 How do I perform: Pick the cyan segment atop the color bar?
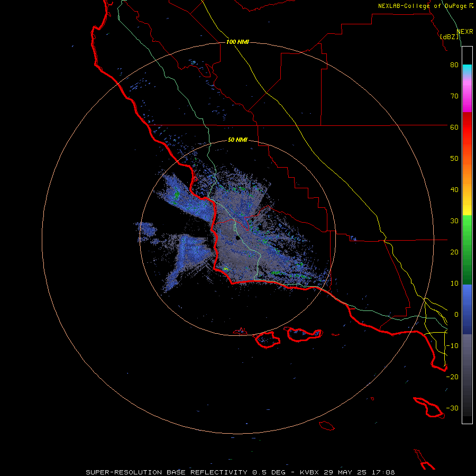click(467, 70)
